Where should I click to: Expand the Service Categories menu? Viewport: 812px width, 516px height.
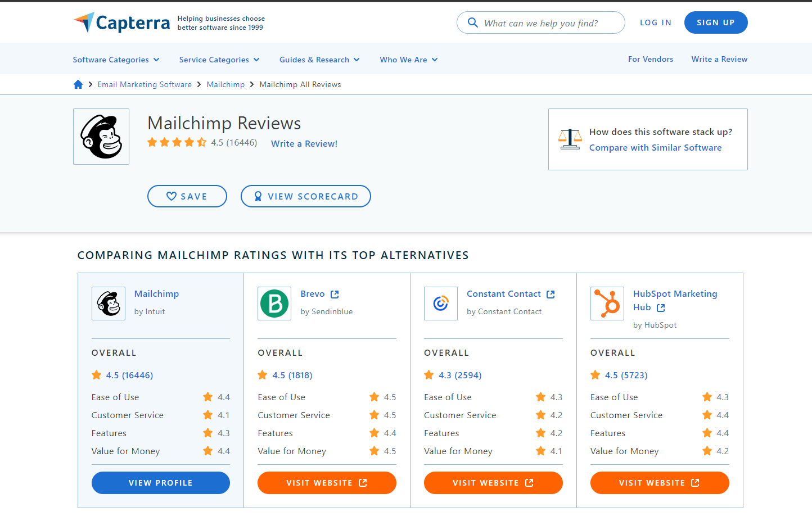tap(219, 60)
